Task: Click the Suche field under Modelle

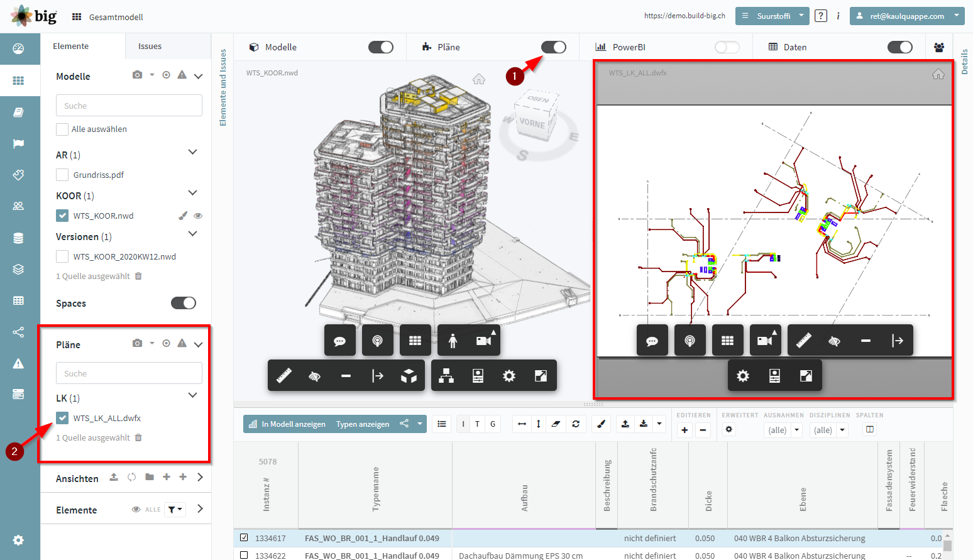Action: pyautogui.click(x=129, y=106)
